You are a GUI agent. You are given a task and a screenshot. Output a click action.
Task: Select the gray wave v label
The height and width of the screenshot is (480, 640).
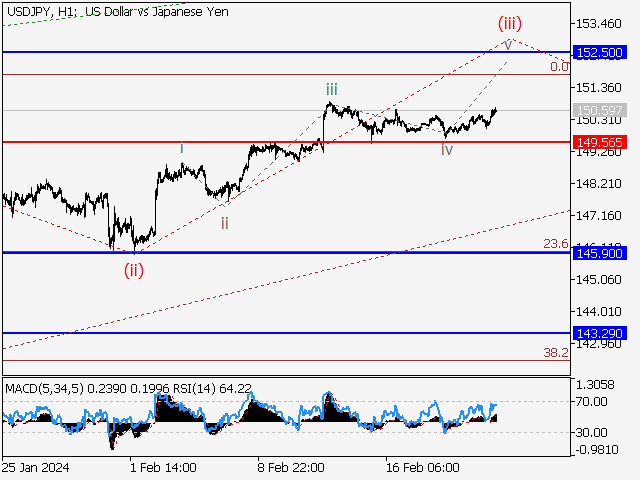(508, 45)
